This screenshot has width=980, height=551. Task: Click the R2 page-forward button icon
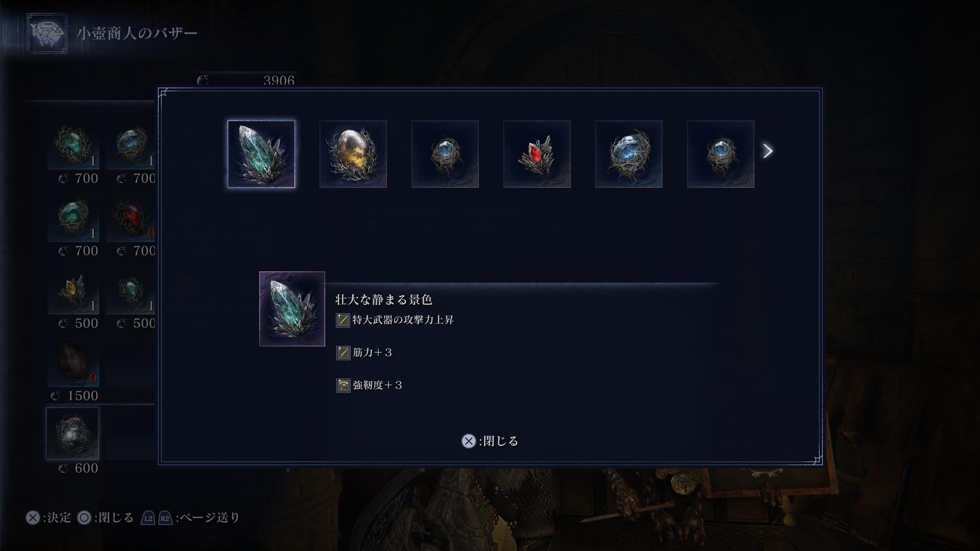(x=165, y=518)
